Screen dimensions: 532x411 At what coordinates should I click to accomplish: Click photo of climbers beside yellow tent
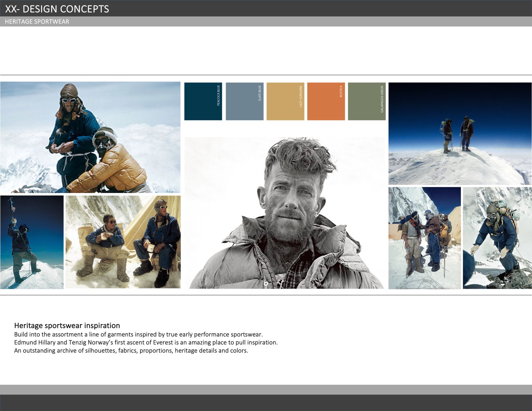click(x=424, y=238)
